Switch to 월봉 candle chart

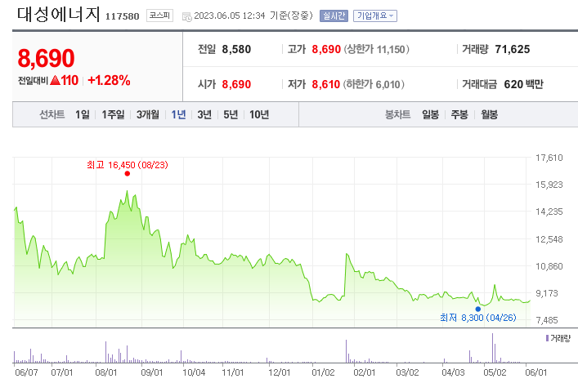point(489,114)
